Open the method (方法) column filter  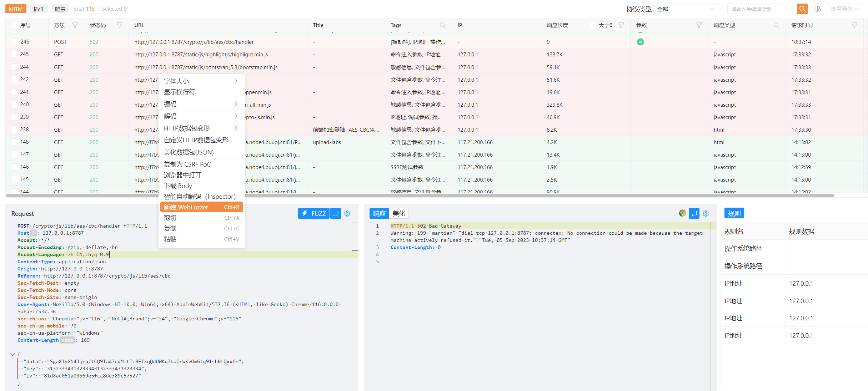pyautogui.click(x=75, y=25)
